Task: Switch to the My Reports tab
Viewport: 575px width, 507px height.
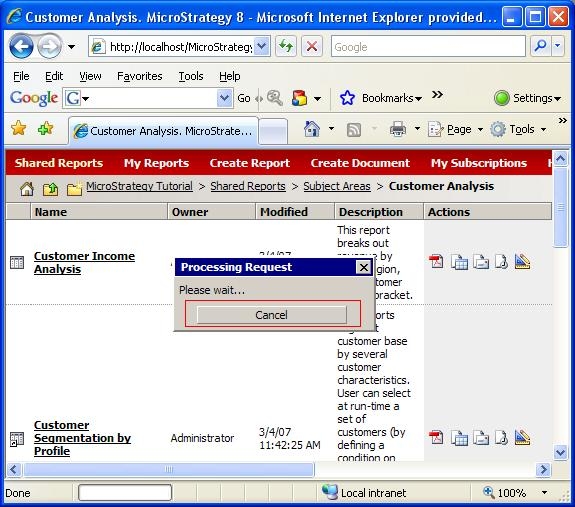Action: [156, 163]
